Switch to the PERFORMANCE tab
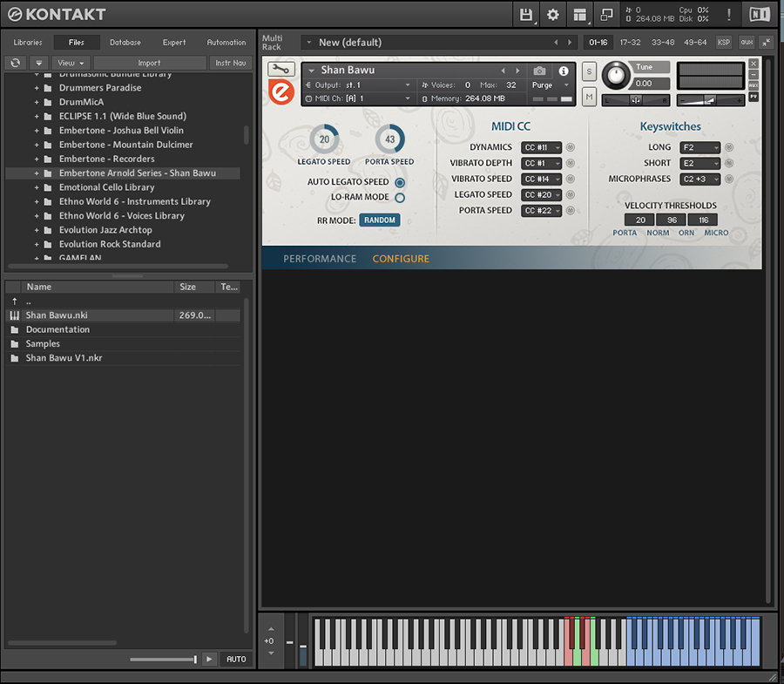 [320, 259]
